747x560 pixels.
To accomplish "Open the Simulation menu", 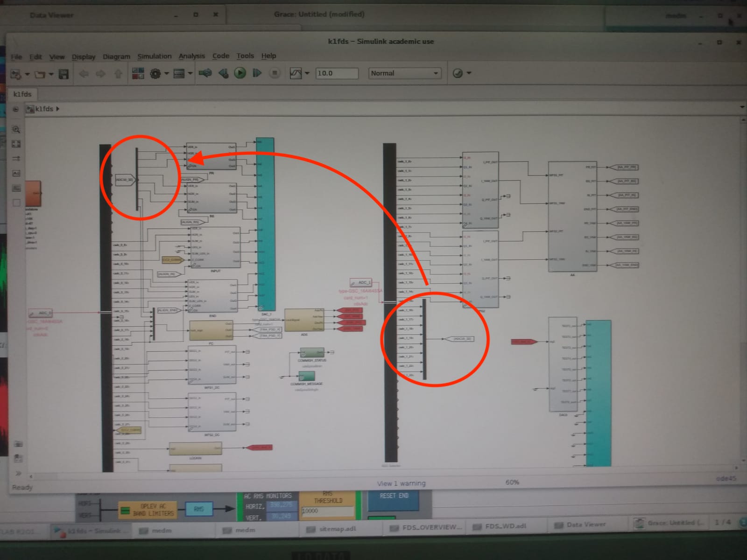I will pyautogui.click(x=155, y=56).
